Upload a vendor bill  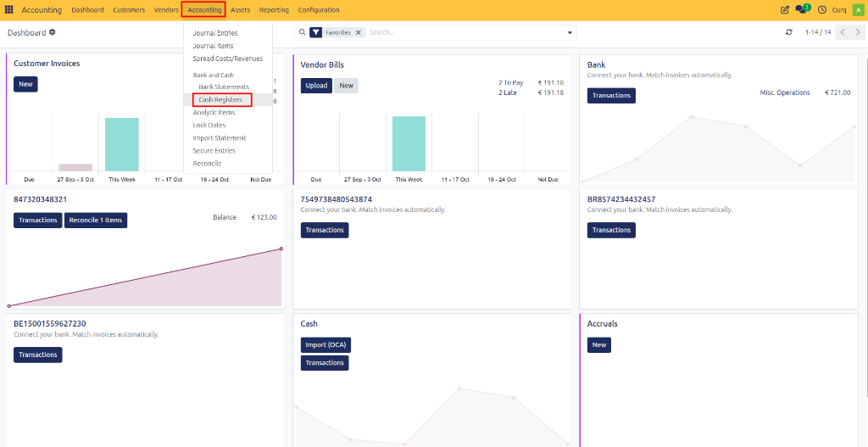[x=317, y=86]
